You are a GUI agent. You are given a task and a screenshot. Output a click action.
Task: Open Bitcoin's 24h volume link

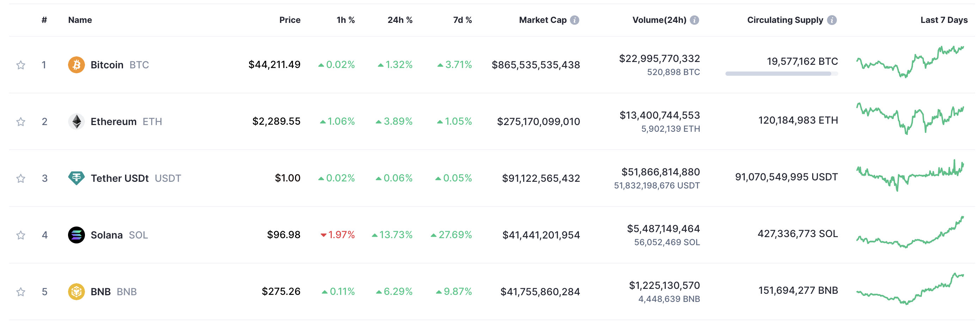[659, 58]
